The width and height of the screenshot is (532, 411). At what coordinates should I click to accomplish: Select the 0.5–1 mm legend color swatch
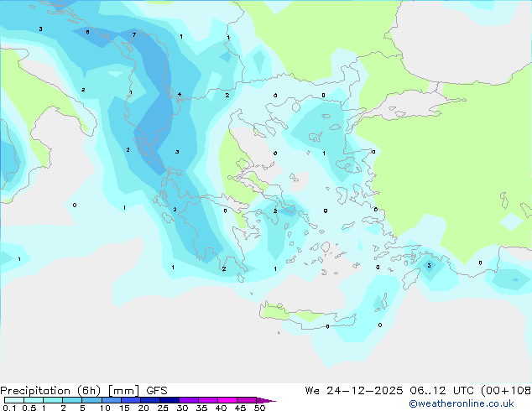tap(34, 400)
